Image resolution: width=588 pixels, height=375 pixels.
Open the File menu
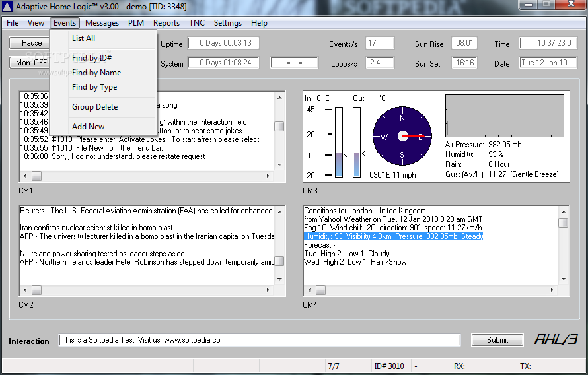point(13,23)
